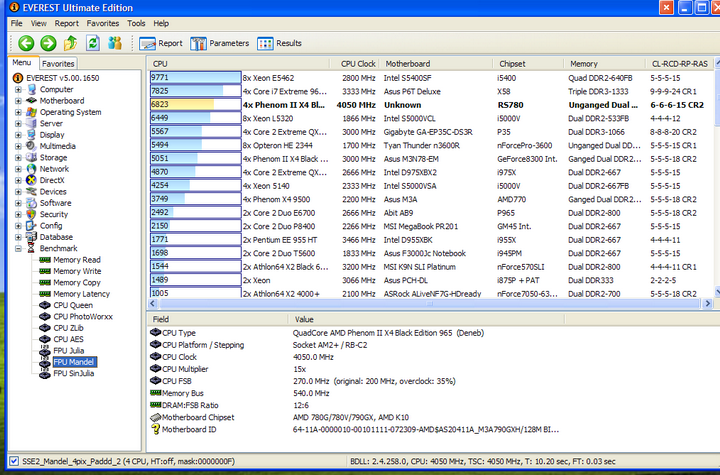Collapse the Benchmark tree node
720x475 pixels.
(x=18, y=248)
